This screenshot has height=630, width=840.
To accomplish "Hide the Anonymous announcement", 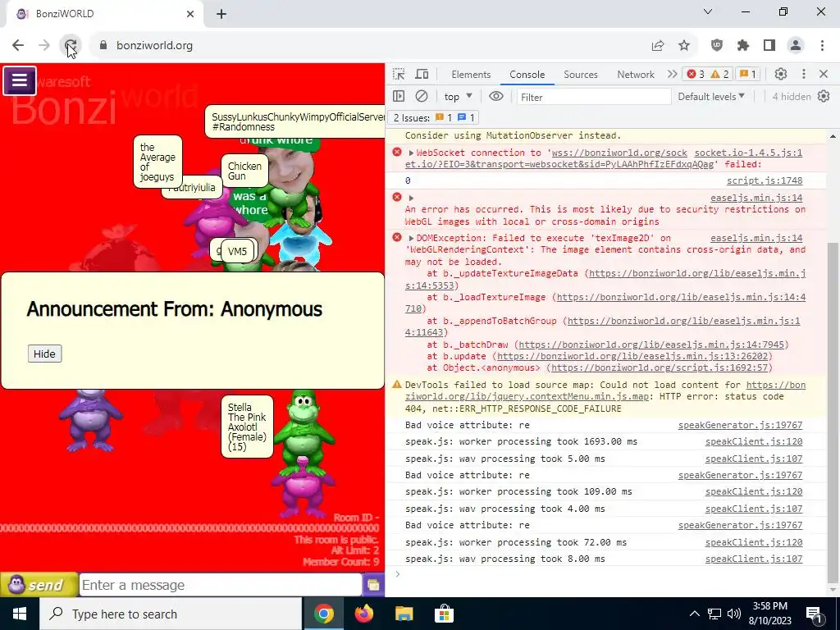I will click(44, 354).
